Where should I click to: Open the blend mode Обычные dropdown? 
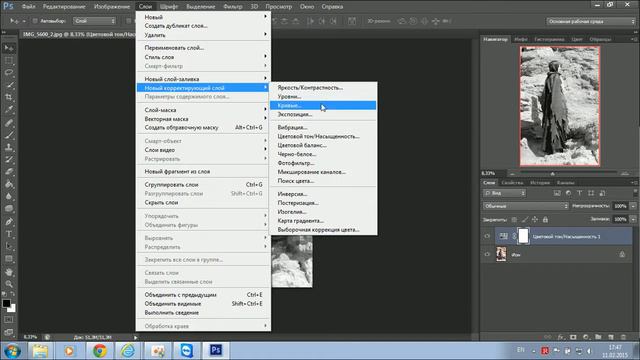point(526,206)
